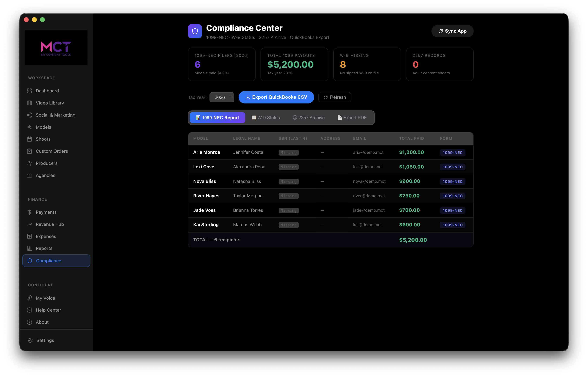The image size is (588, 377).
Task: Click the Sync App button
Action: tap(452, 31)
